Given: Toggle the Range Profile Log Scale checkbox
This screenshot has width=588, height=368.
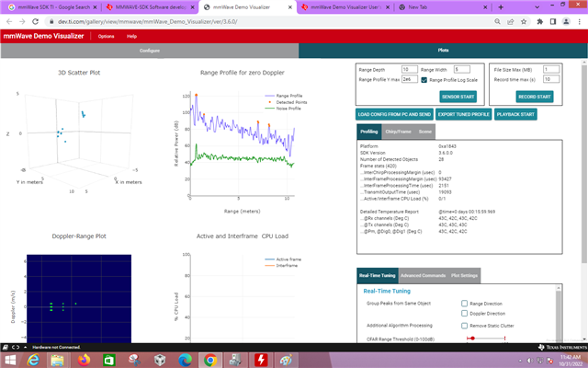Looking at the screenshot, I should 424,80.
